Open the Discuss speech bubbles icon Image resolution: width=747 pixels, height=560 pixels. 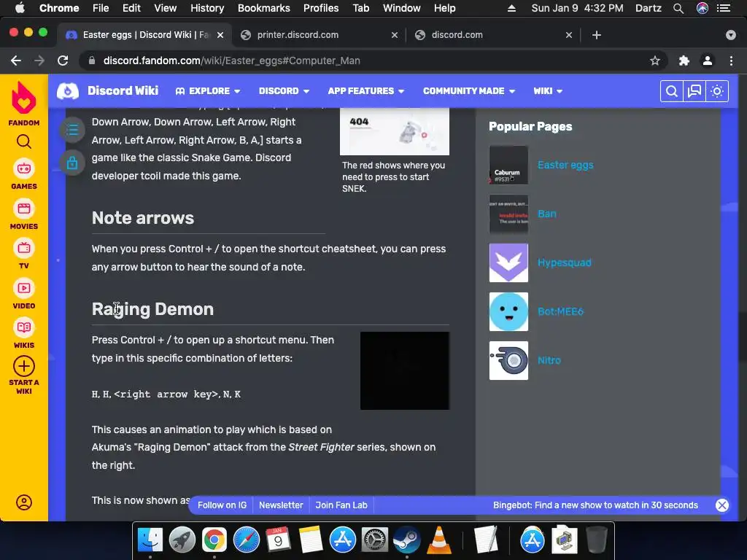[694, 91]
